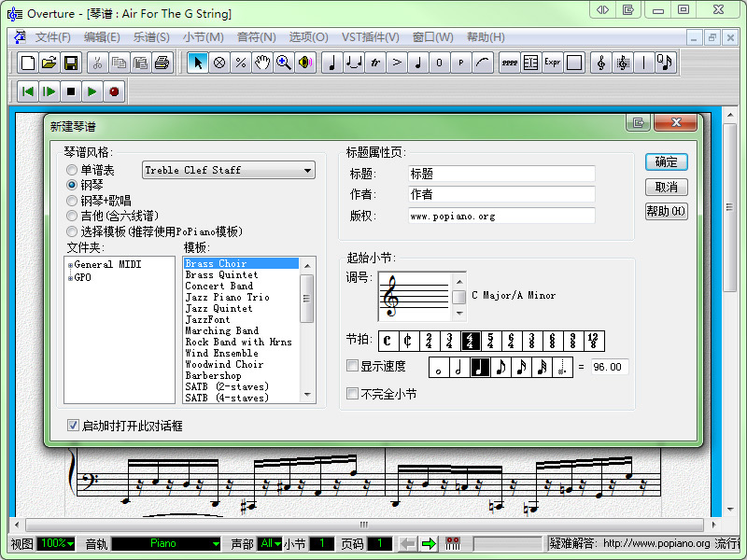Click the speaker audition tool icon
747x560 pixels.
[305, 63]
